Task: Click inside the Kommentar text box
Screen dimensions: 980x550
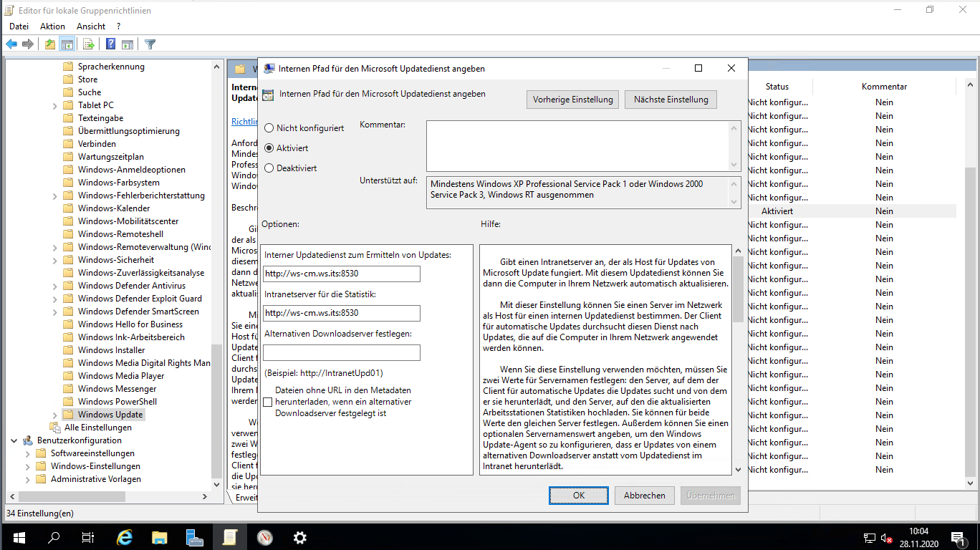Action: 577,145
